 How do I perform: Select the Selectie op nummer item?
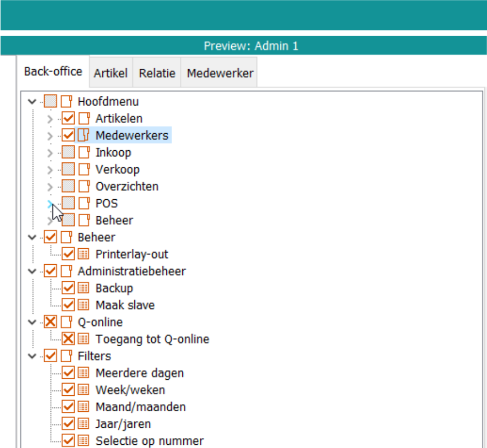(149, 441)
